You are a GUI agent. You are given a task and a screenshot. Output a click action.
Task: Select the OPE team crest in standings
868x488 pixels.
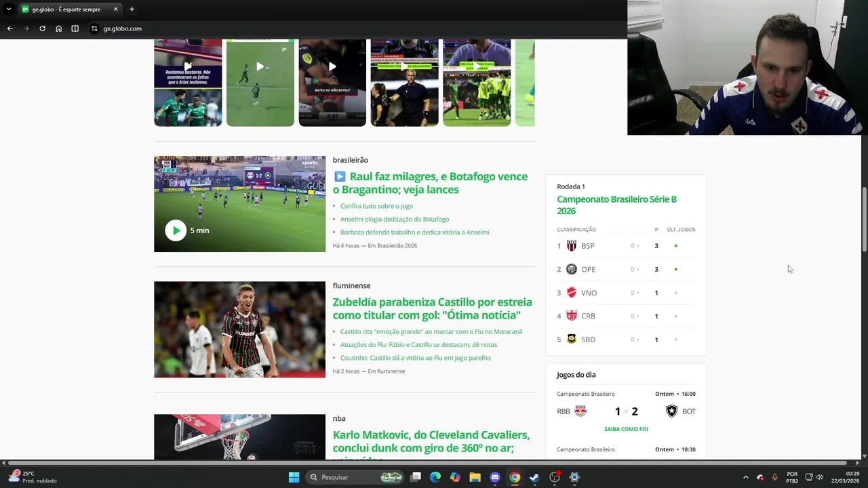(572, 269)
